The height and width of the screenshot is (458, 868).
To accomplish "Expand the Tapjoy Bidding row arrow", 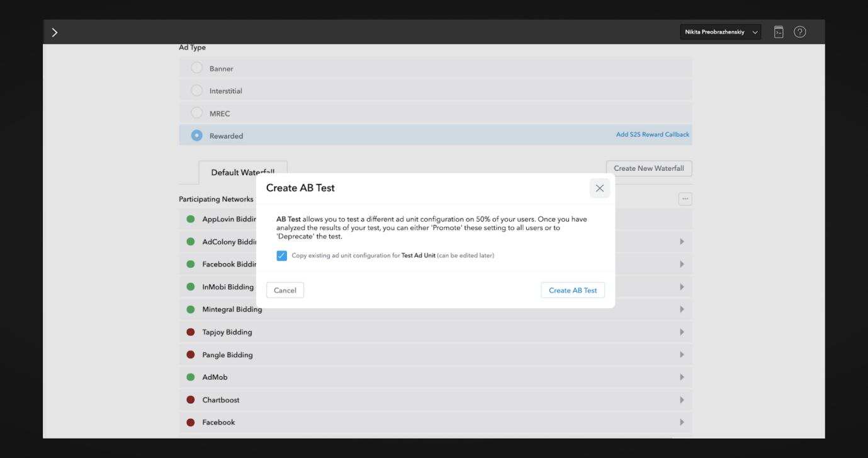I will pyautogui.click(x=682, y=332).
